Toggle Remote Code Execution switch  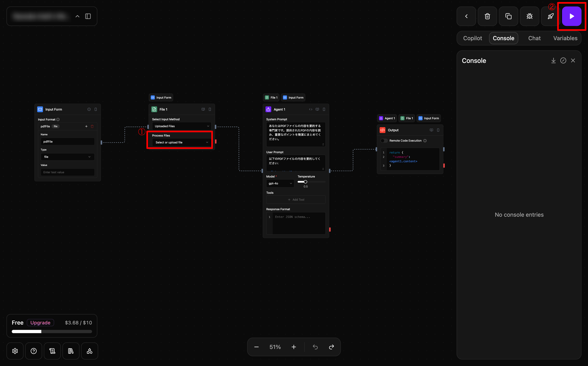pyautogui.click(x=384, y=141)
